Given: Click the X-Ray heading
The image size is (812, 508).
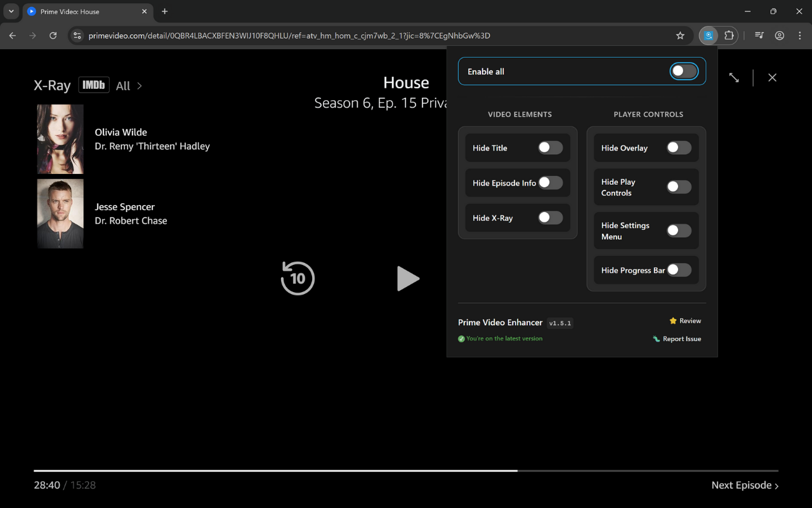Looking at the screenshot, I should (52, 86).
